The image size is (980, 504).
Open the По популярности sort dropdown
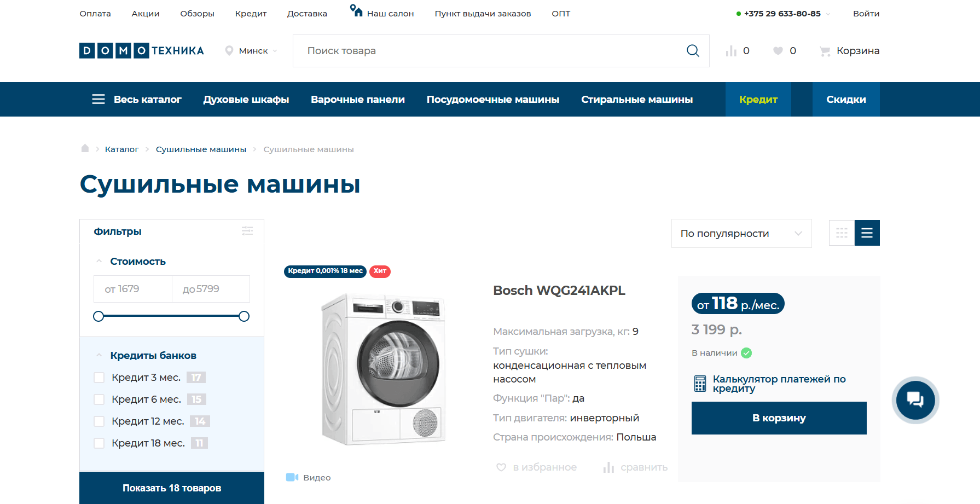741,234
